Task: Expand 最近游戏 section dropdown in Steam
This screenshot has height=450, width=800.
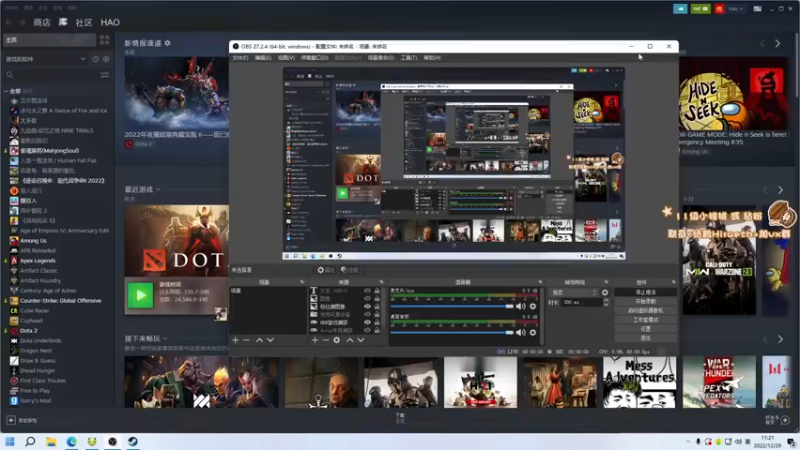Action: pos(158,189)
